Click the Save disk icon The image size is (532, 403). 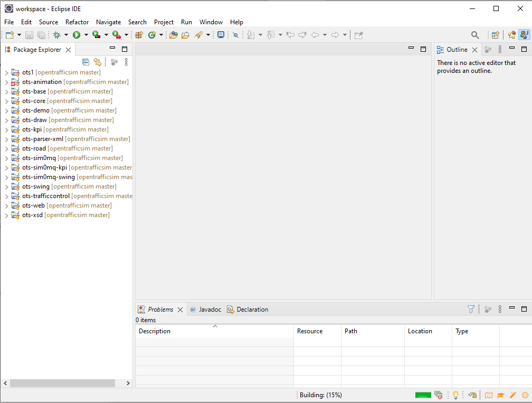tap(29, 35)
